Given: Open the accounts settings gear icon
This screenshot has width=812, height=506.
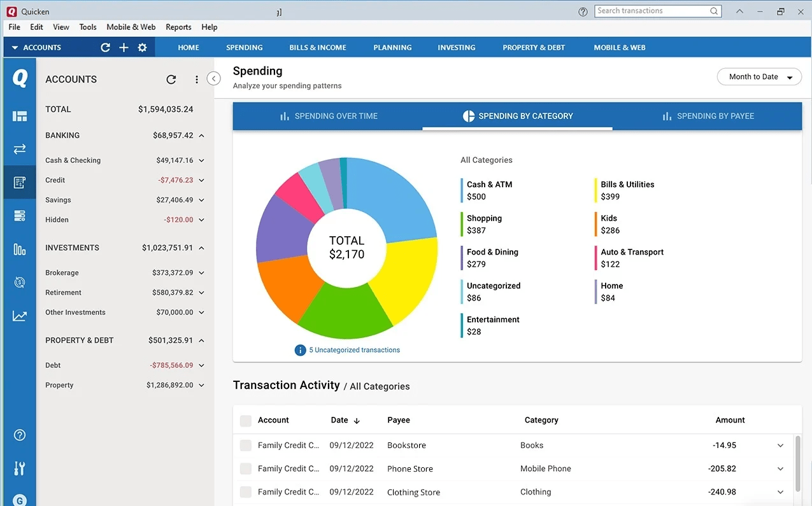Looking at the screenshot, I should (x=142, y=48).
